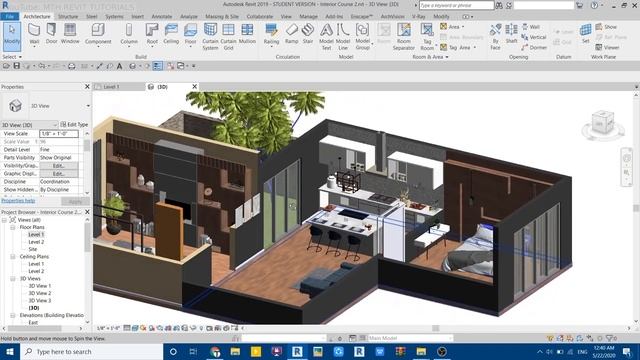Collapse the Views (all) tree node
The image size is (640, 360).
(4, 220)
